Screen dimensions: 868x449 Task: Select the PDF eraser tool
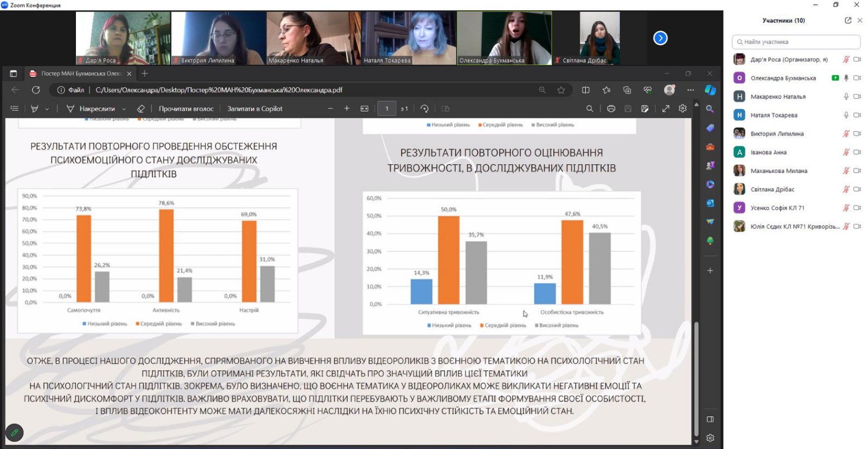click(x=141, y=109)
